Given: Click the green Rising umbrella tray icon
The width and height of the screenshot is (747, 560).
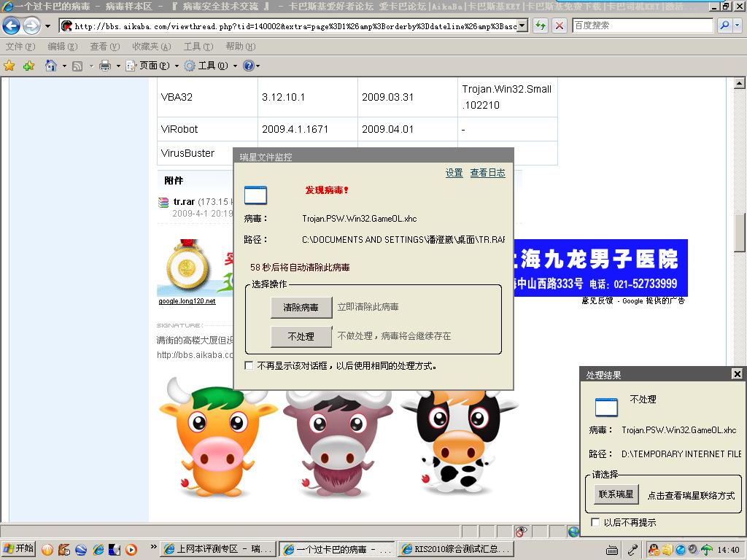Looking at the screenshot, I should (x=707, y=550).
